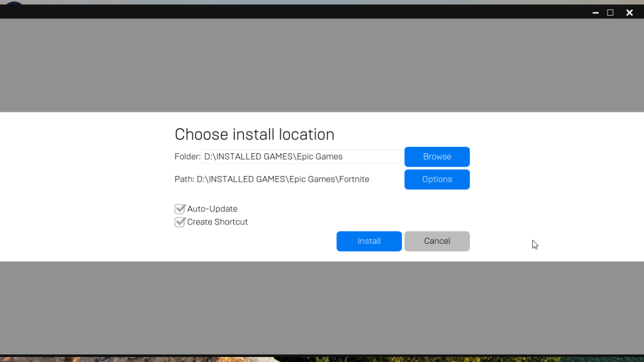644x362 pixels.
Task: Toggle the Create Shortcut checkbox
Action: [180, 222]
